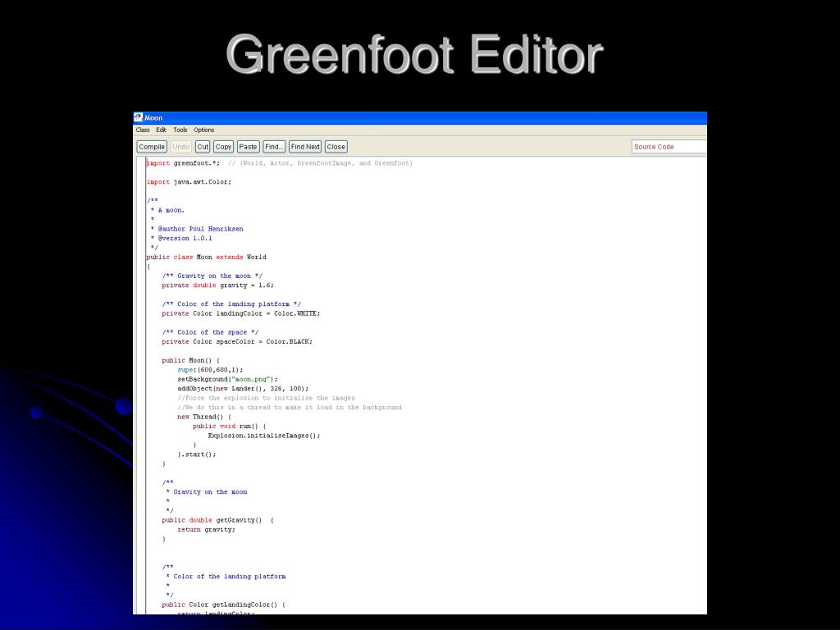Click the 'import greenfoot.*;' line

183,163
